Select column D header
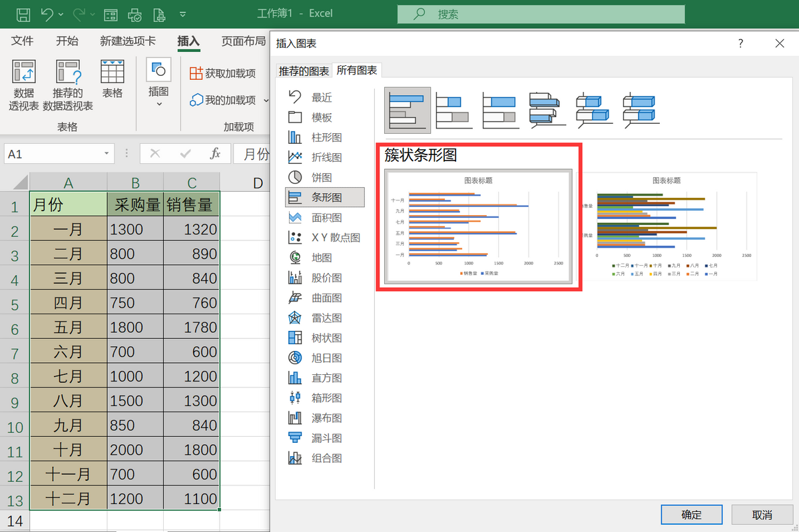The height and width of the screenshot is (532, 799). 258,182
